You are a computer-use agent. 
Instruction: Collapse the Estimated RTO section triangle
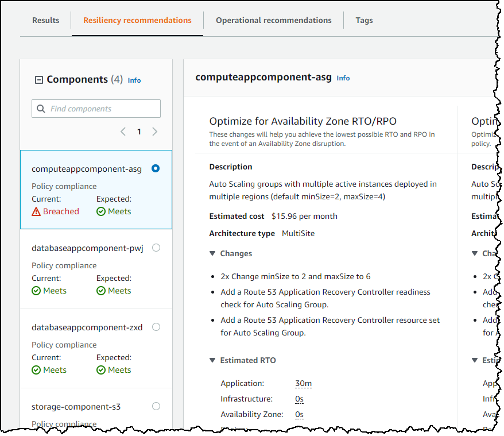[x=212, y=360]
